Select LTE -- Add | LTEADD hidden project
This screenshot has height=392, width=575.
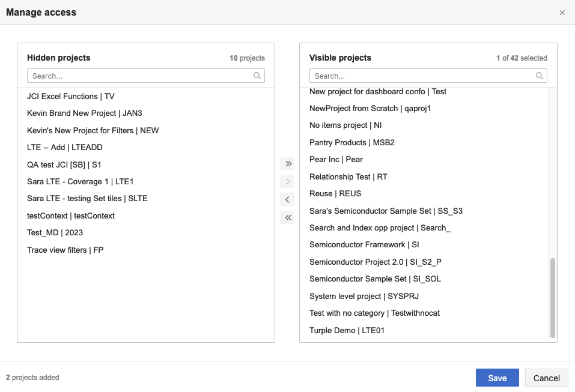point(64,147)
